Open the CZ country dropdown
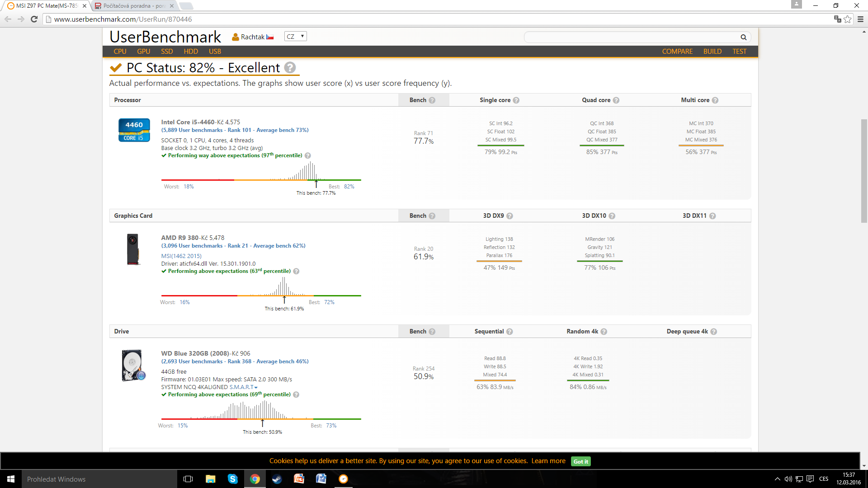The height and width of the screenshot is (488, 868). (295, 37)
